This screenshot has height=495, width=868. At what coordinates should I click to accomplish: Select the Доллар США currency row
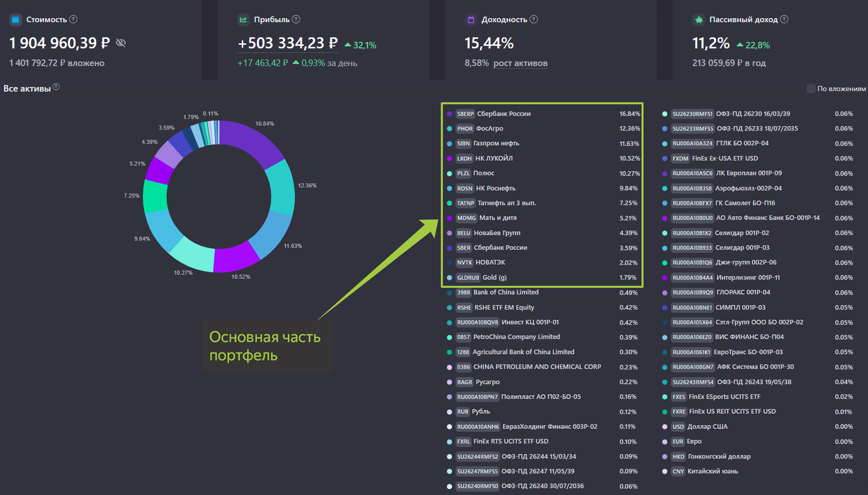[x=758, y=426]
